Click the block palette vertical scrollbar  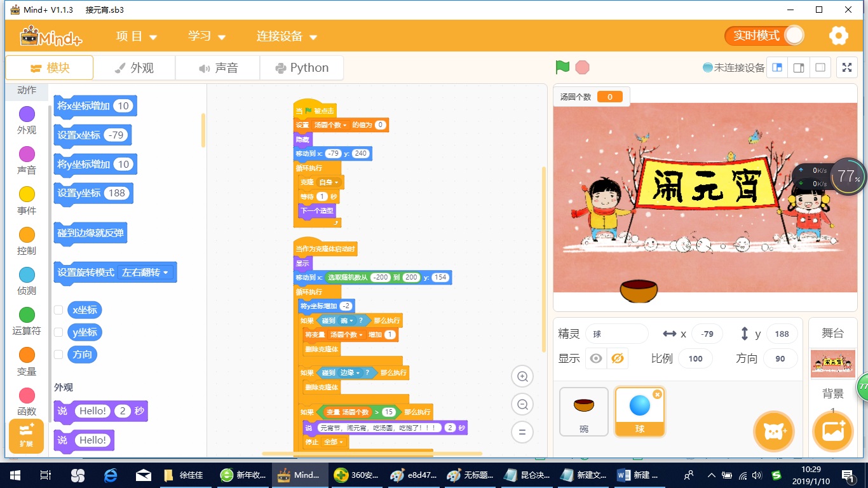[203, 130]
